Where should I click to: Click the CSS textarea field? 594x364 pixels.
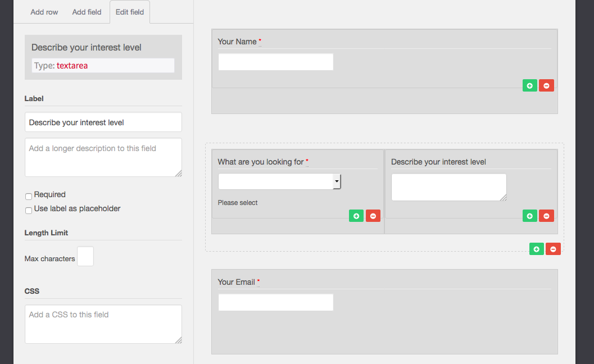(103, 324)
